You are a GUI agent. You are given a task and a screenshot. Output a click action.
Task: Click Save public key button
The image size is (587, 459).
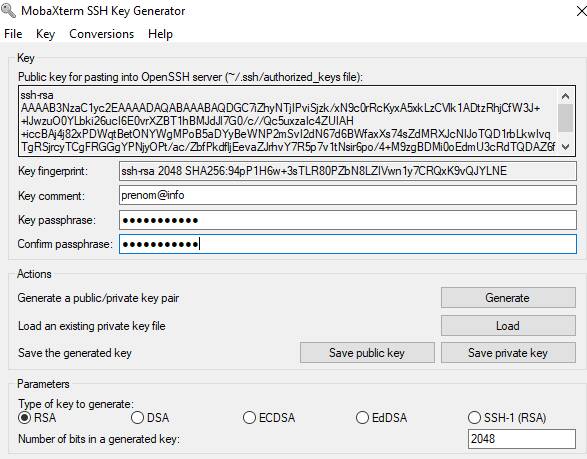[367, 353]
